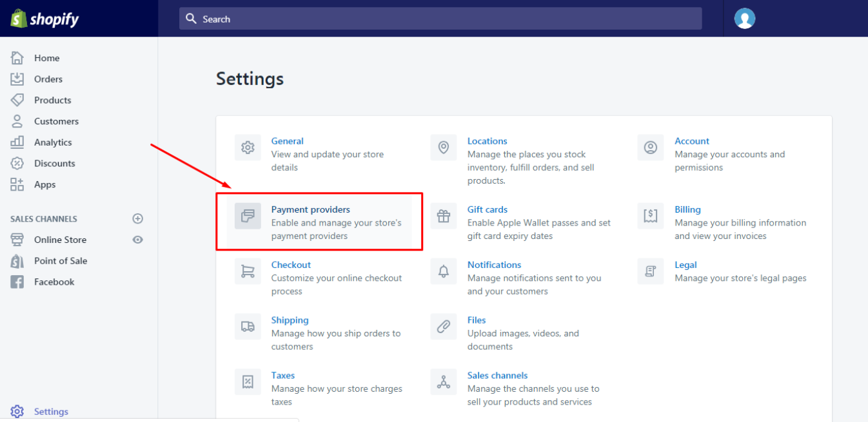Click the Billing invoice icon

[650, 216]
